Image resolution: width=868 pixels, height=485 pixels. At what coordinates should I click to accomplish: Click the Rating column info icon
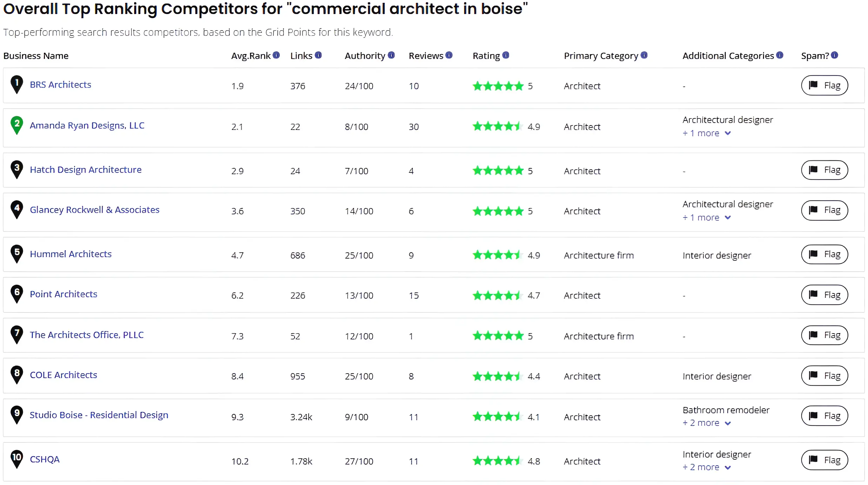pyautogui.click(x=506, y=55)
